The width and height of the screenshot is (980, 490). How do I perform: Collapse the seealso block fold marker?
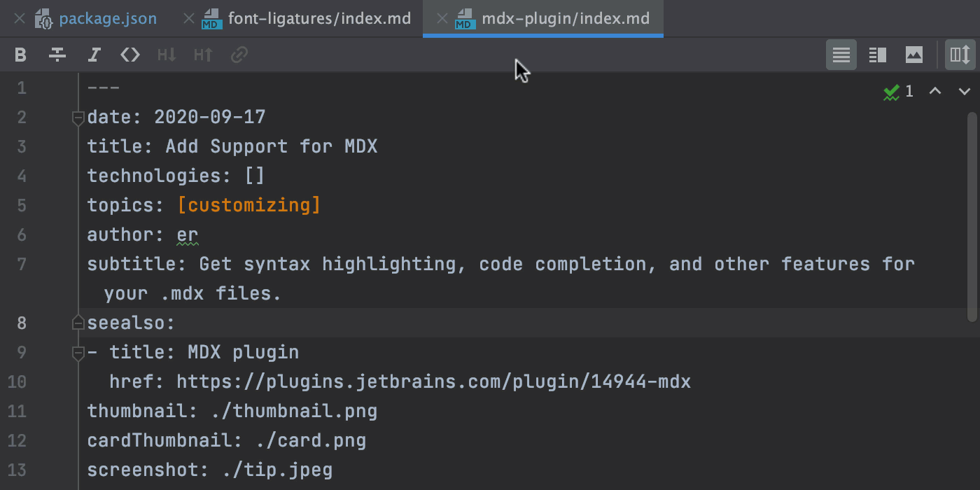(78, 323)
